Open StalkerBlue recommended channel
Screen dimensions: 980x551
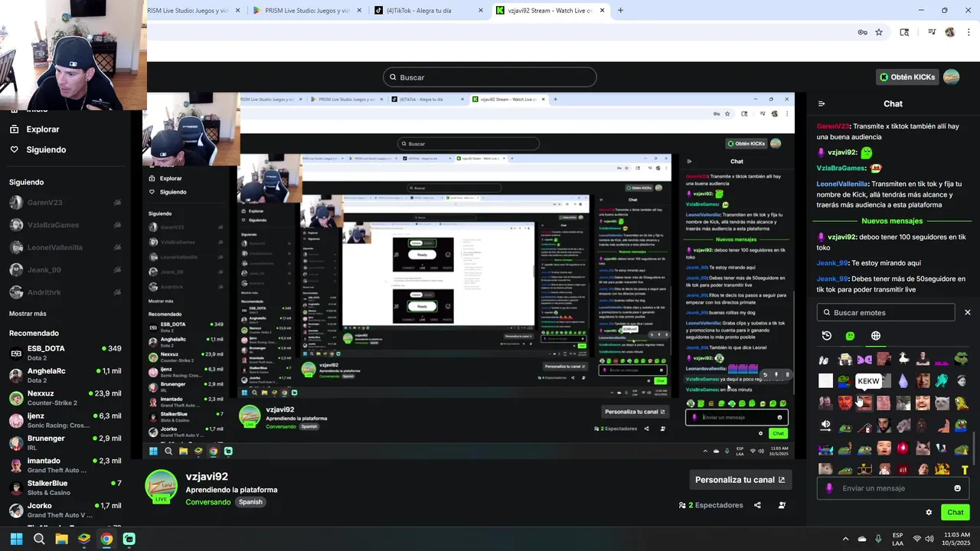coord(65,487)
